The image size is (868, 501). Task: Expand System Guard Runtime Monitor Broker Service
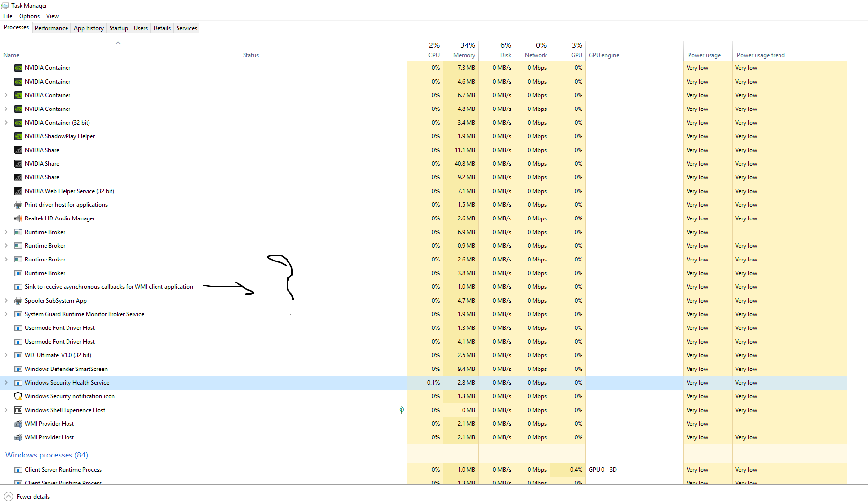click(x=6, y=314)
